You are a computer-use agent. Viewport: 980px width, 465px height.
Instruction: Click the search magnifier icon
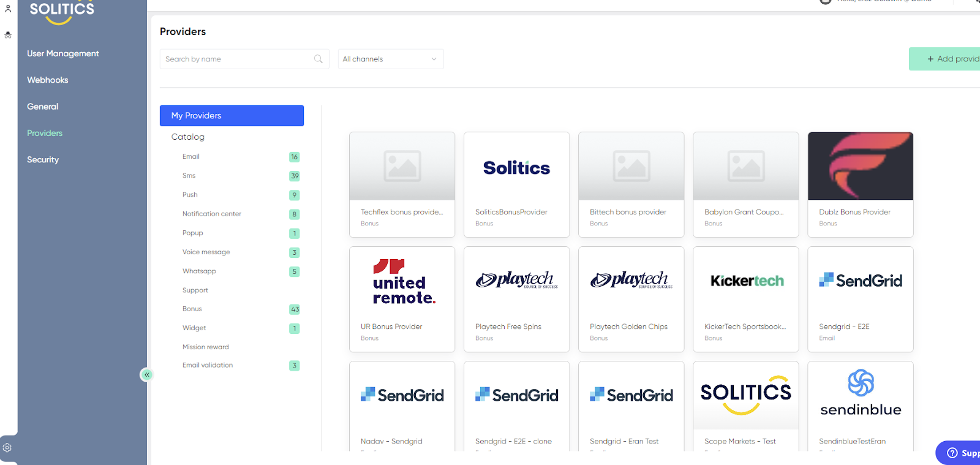tap(318, 59)
